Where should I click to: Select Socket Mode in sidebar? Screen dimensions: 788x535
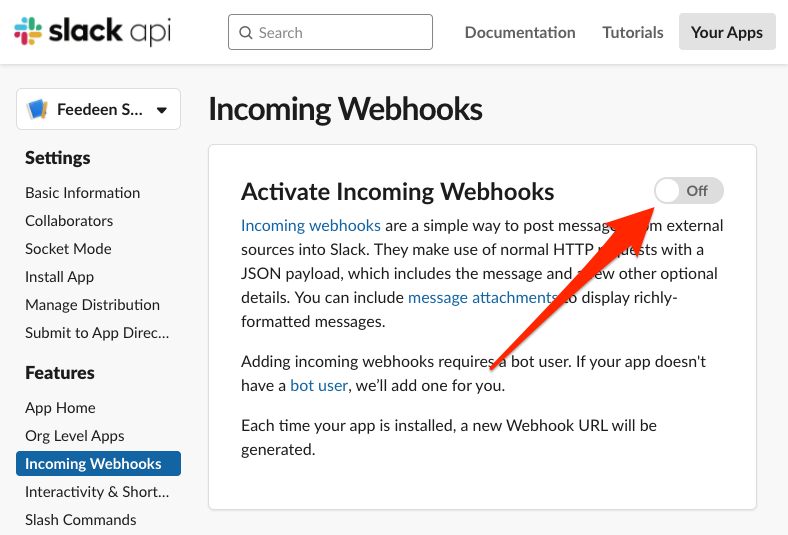[x=68, y=248]
